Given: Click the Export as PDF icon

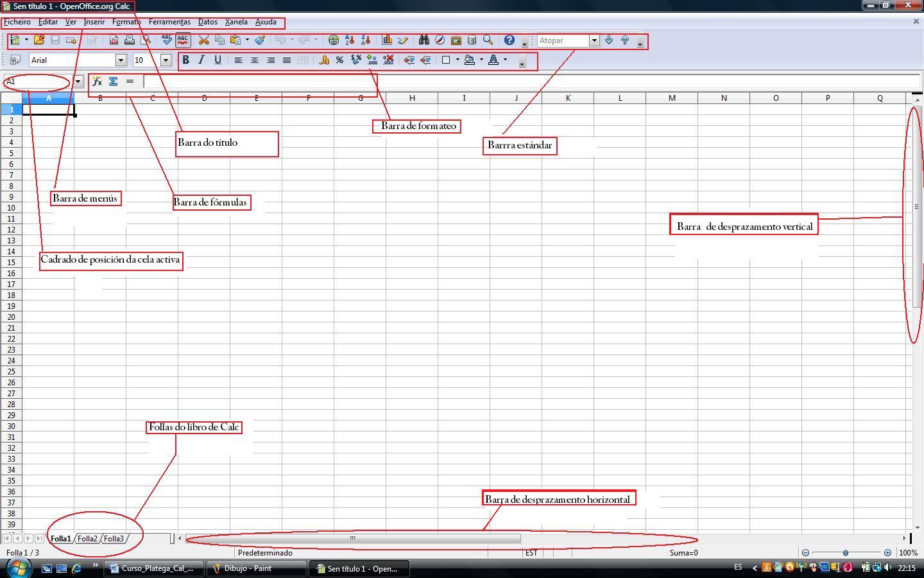Looking at the screenshot, I should pyautogui.click(x=114, y=40).
